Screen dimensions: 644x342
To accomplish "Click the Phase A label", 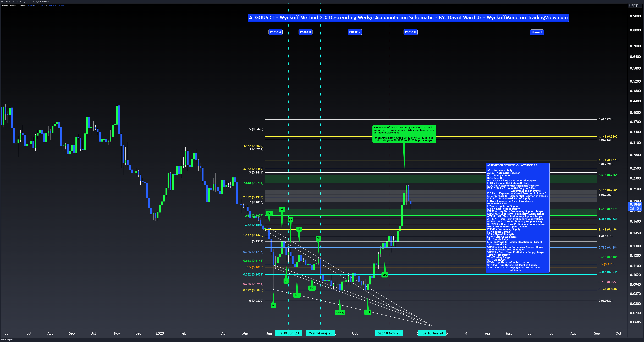I will [276, 32].
